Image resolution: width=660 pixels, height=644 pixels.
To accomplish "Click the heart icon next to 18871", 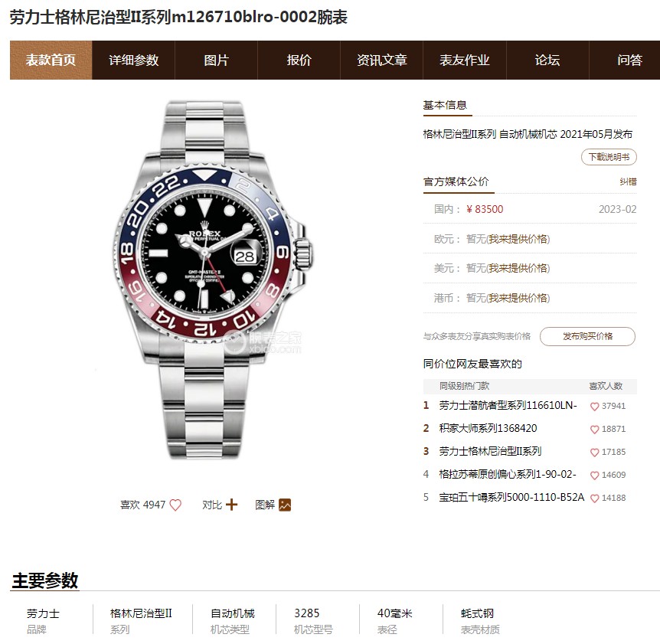I will [594, 430].
